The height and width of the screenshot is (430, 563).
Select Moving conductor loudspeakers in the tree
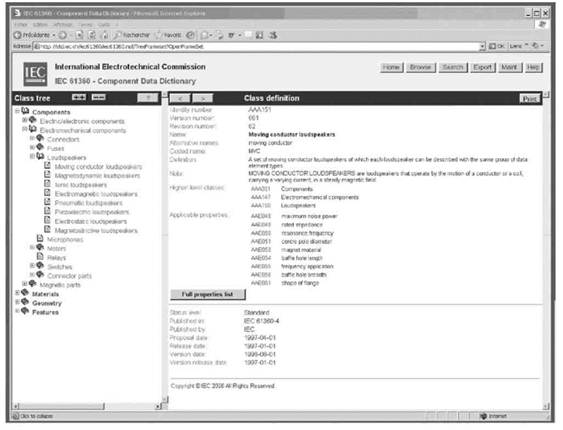click(98, 167)
